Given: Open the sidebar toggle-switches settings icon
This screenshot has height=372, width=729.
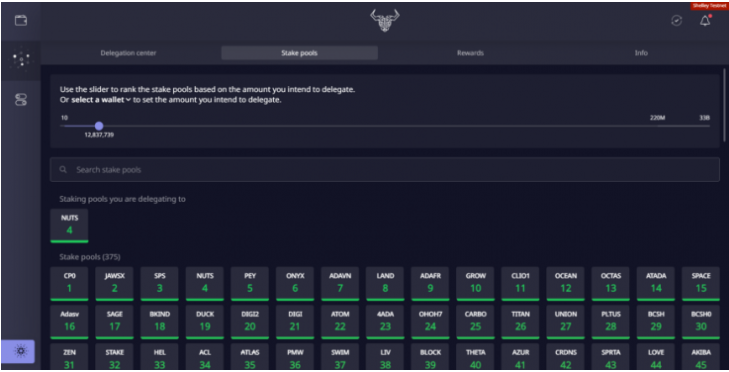Looking at the screenshot, I should click(21, 100).
